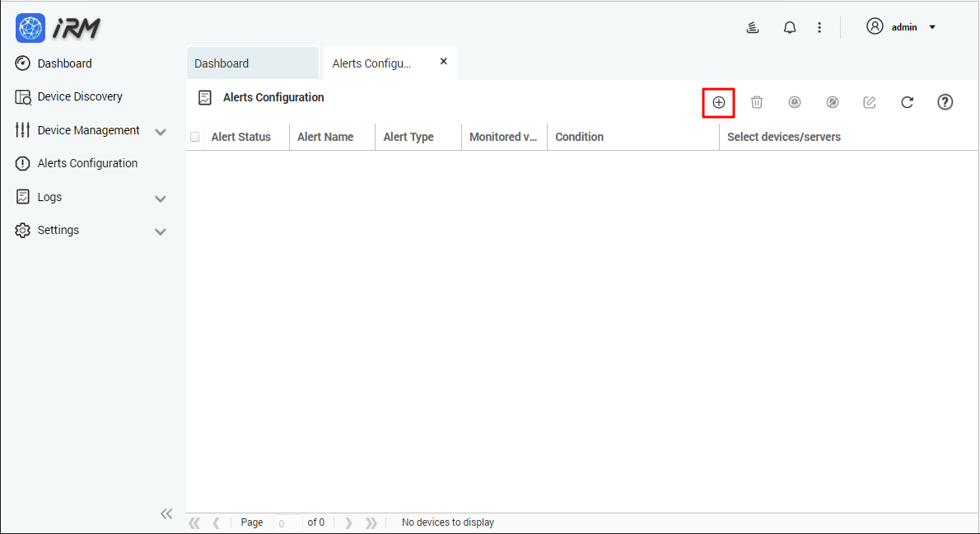Click the Page number input field

286,522
